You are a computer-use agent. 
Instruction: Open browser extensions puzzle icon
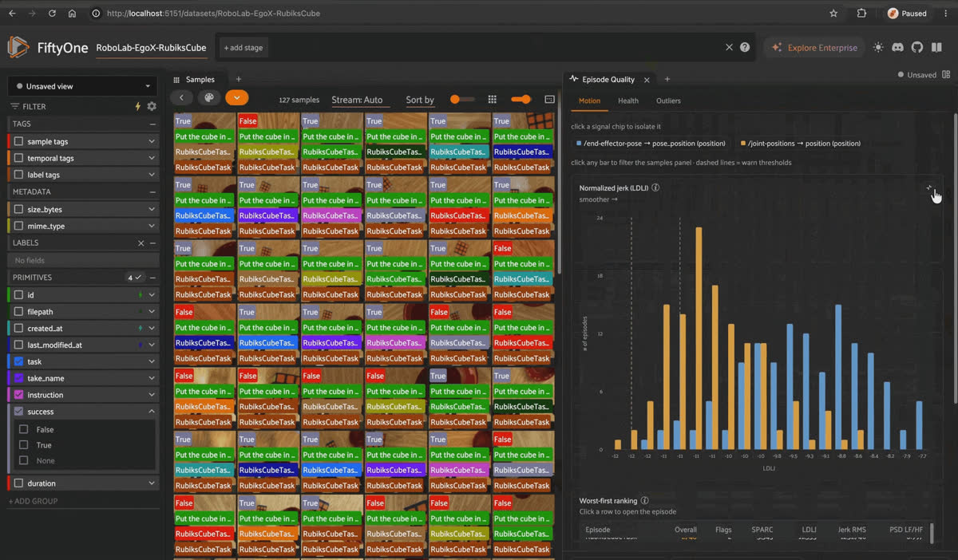pyautogui.click(x=861, y=14)
